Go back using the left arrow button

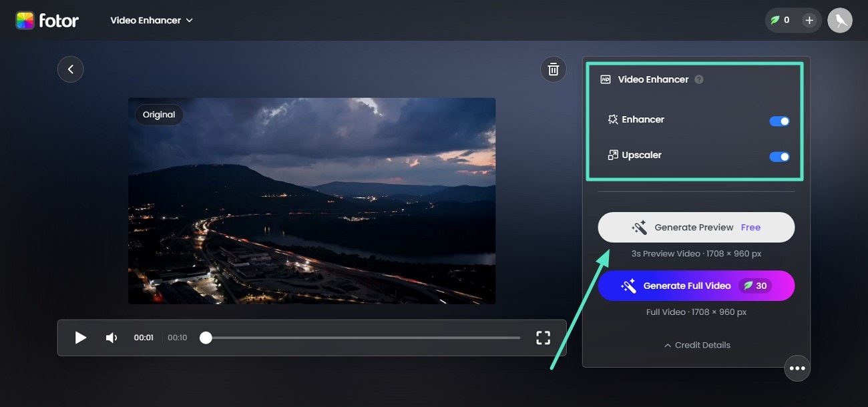tap(70, 69)
